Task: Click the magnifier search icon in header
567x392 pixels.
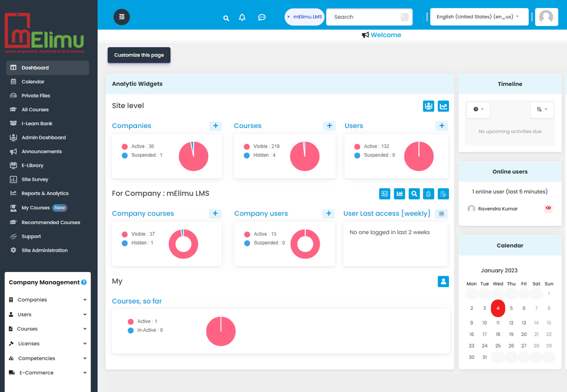Action: (x=226, y=18)
